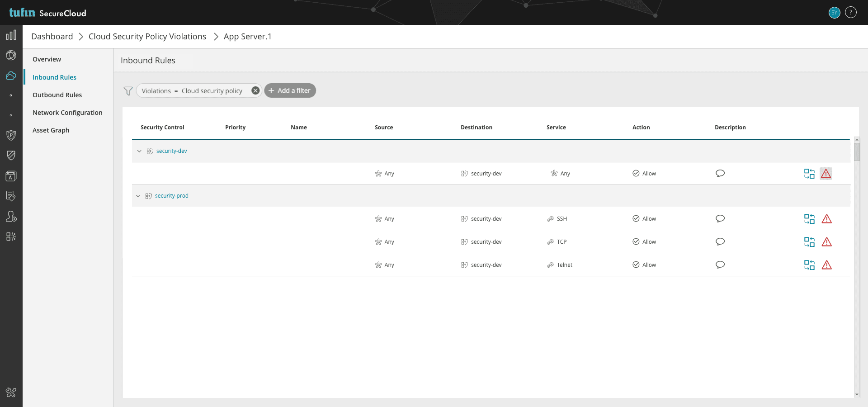Remove the Violations filter with X icon

click(x=255, y=90)
